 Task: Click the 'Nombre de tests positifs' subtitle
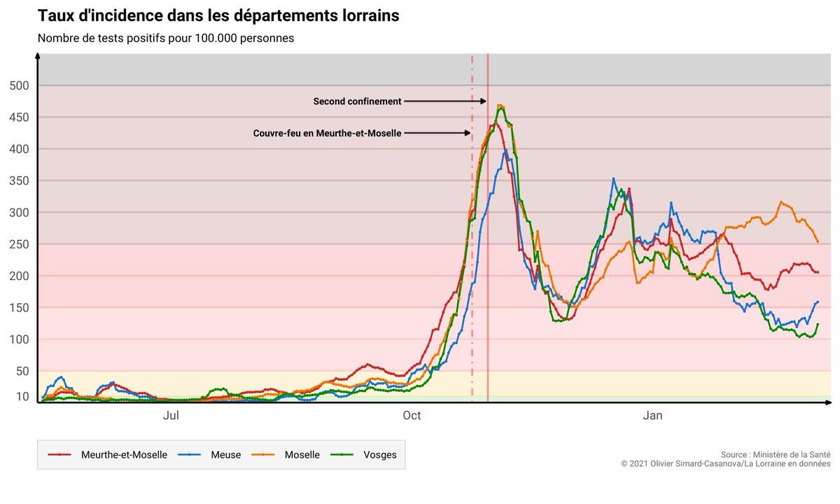click(x=166, y=38)
